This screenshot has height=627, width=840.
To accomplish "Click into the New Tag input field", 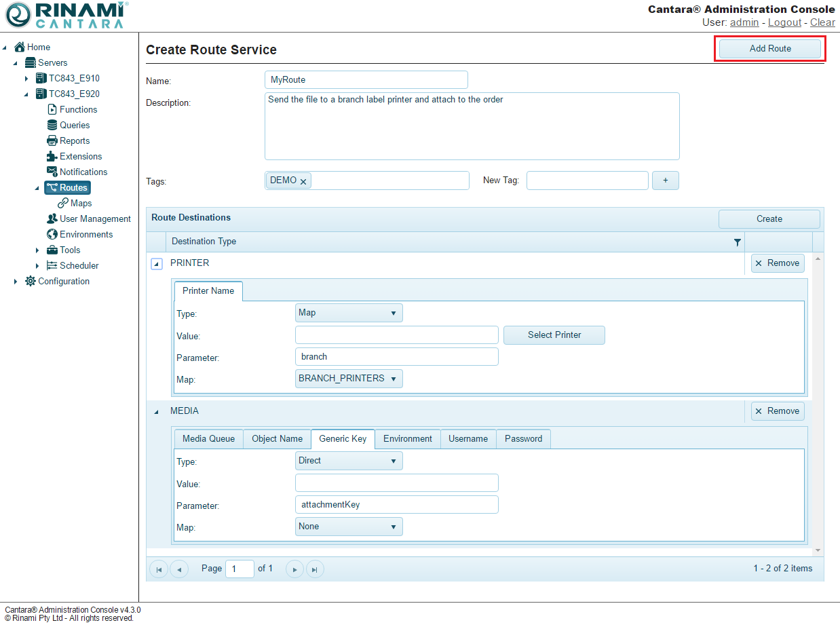I will [x=587, y=180].
